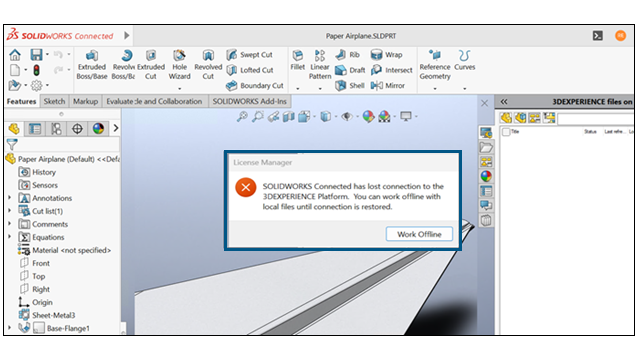Click the Rebuild traffic light icon
Viewport: 640px width, 360px height.
pyautogui.click(x=36, y=70)
